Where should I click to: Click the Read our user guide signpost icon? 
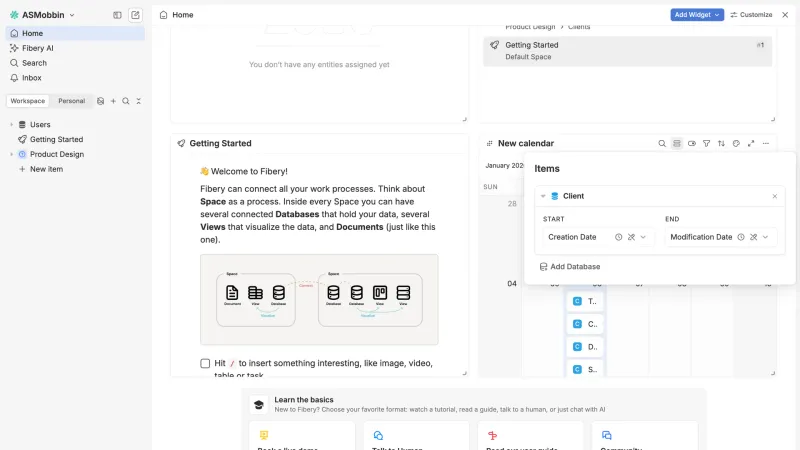492,435
